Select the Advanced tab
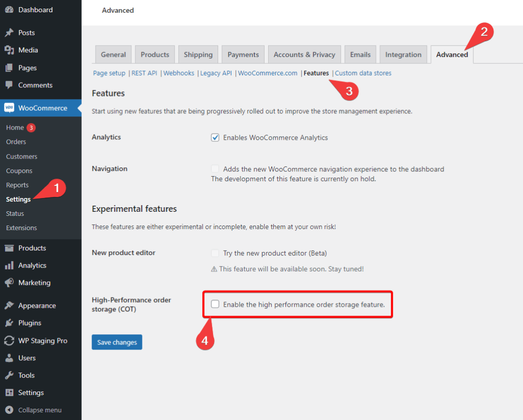The image size is (523, 420). click(452, 54)
